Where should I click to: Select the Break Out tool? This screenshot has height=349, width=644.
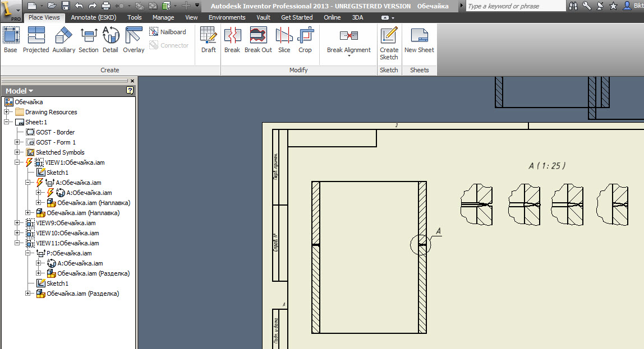[x=258, y=40]
